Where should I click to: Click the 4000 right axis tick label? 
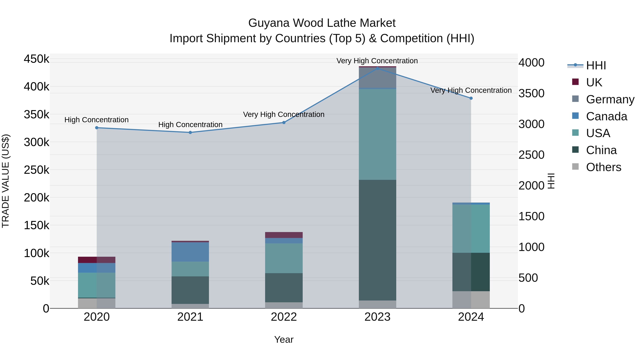(531, 62)
